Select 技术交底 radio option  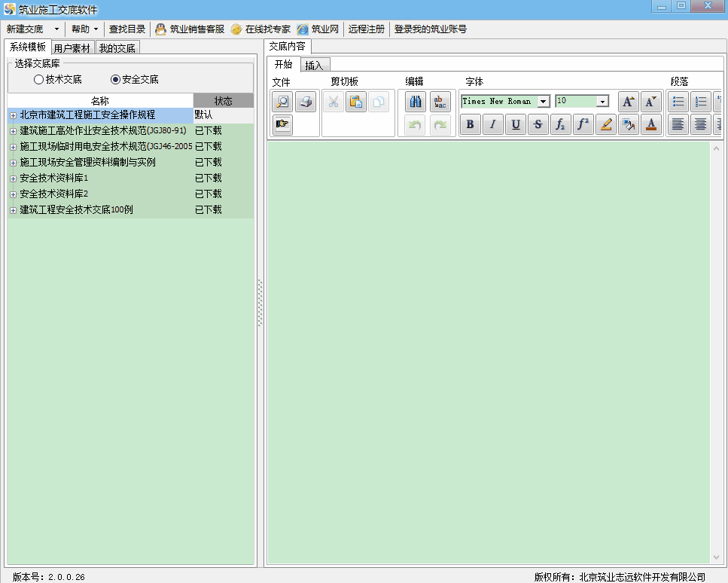(x=39, y=79)
